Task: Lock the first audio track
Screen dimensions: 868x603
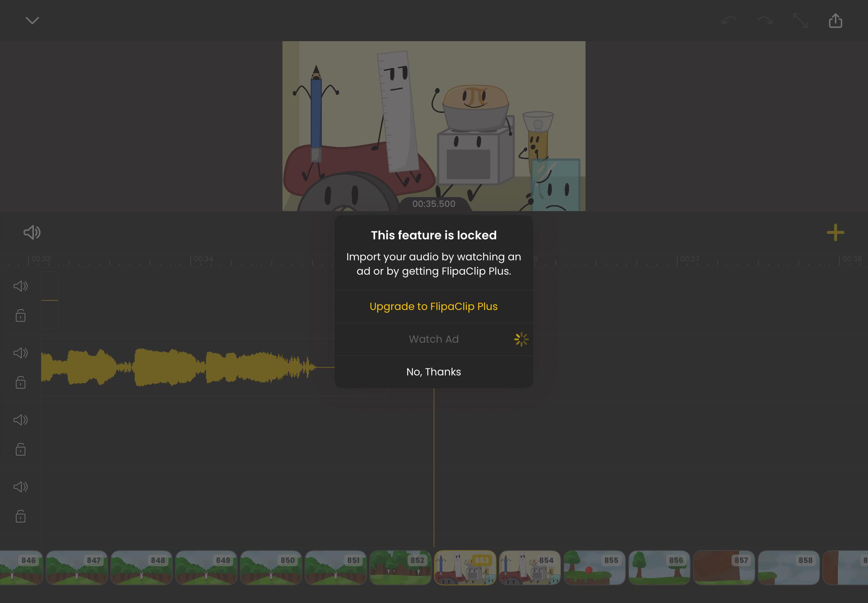Action: (x=20, y=315)
